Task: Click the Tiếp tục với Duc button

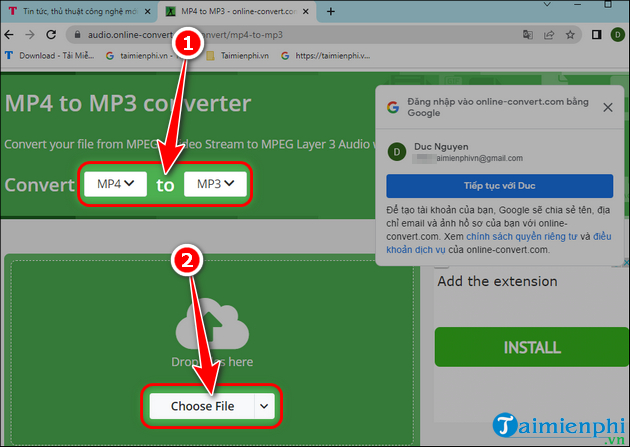Action: (x=499, y=186)
